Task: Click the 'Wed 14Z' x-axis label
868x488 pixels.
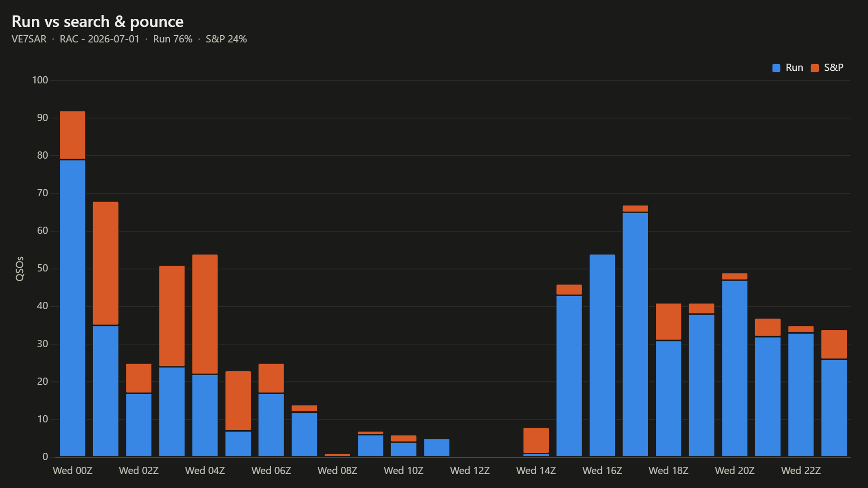Action: 536,471
